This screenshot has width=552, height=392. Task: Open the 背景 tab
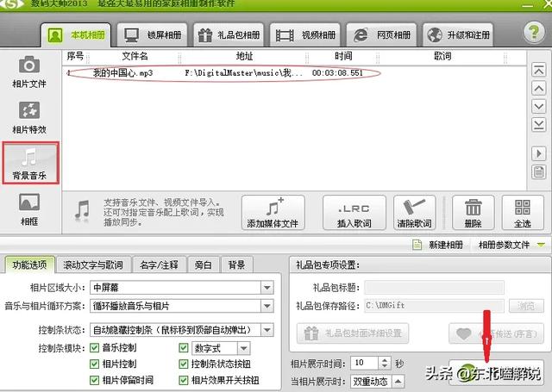click(x=236, y=264)
